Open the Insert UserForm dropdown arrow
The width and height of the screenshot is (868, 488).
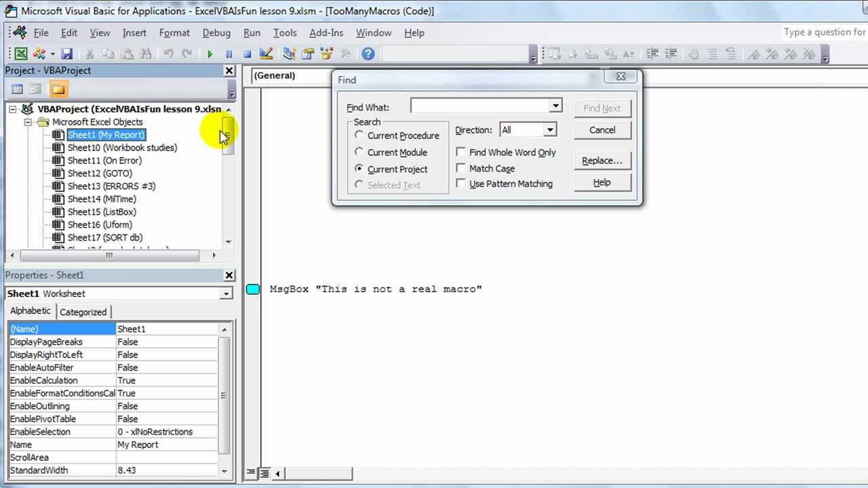52,54
